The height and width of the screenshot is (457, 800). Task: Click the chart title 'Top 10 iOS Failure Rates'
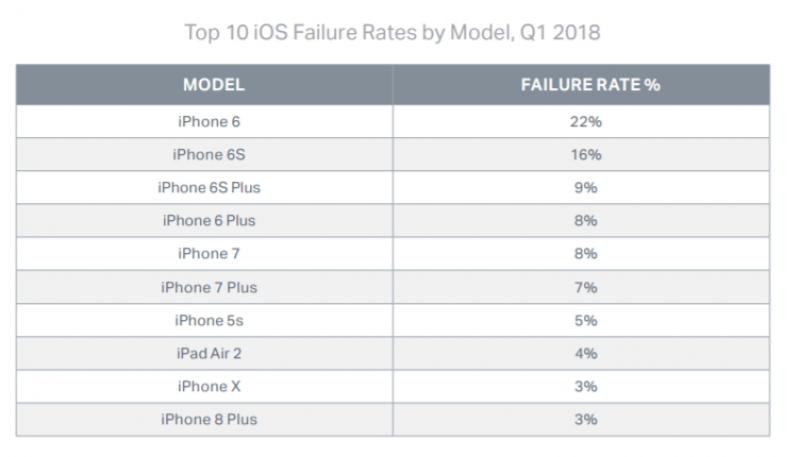click(392, 33)
